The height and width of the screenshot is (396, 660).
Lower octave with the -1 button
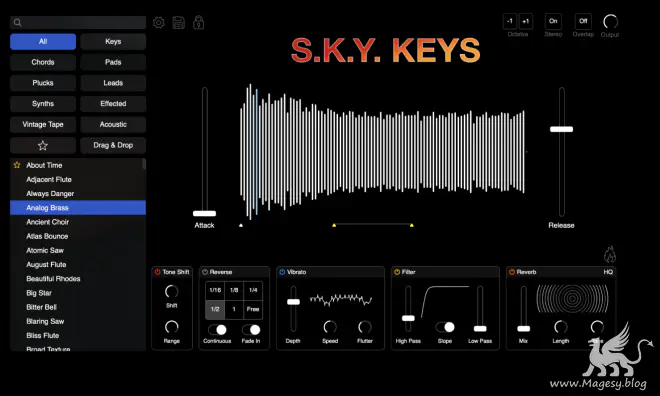(x=510, y=21)
